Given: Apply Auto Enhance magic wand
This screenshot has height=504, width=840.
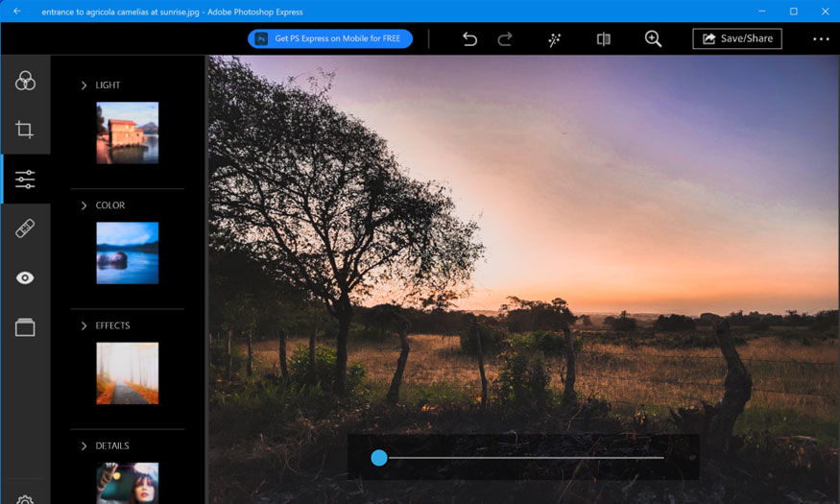Looking at the screenshot, I should [555, 39].
